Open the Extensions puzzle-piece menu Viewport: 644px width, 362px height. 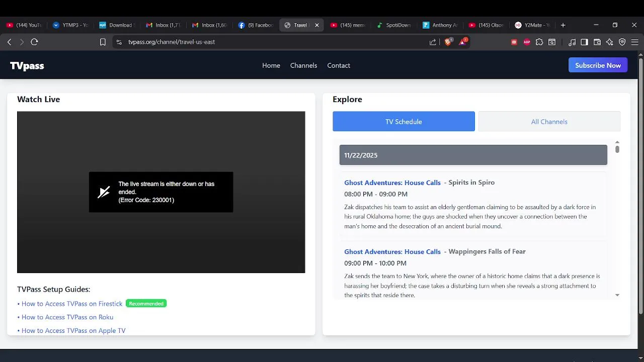click(x=539, y=42)
